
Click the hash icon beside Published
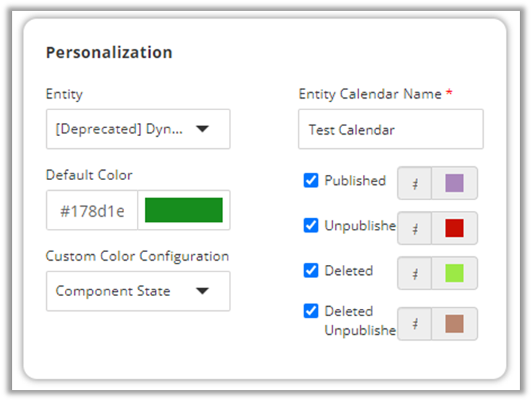point(415,183)
